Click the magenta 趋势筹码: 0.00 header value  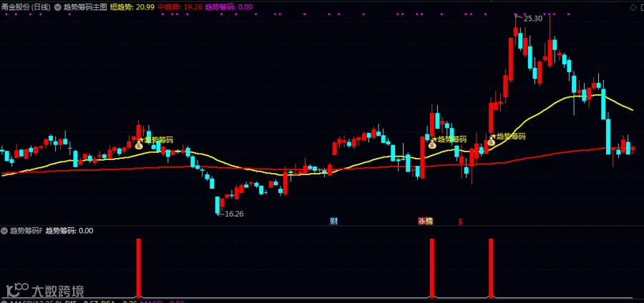point(229,7)
